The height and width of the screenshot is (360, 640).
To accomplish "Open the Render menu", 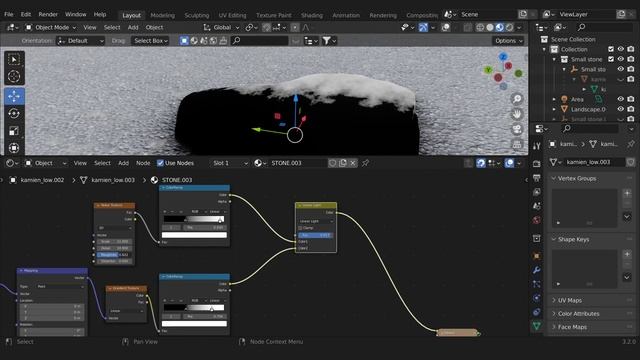I will pos(48,14).
